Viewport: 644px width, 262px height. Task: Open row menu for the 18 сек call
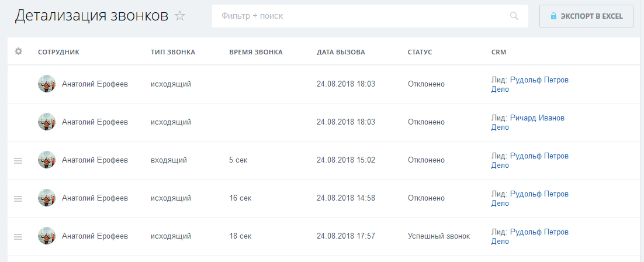(18, 236)
